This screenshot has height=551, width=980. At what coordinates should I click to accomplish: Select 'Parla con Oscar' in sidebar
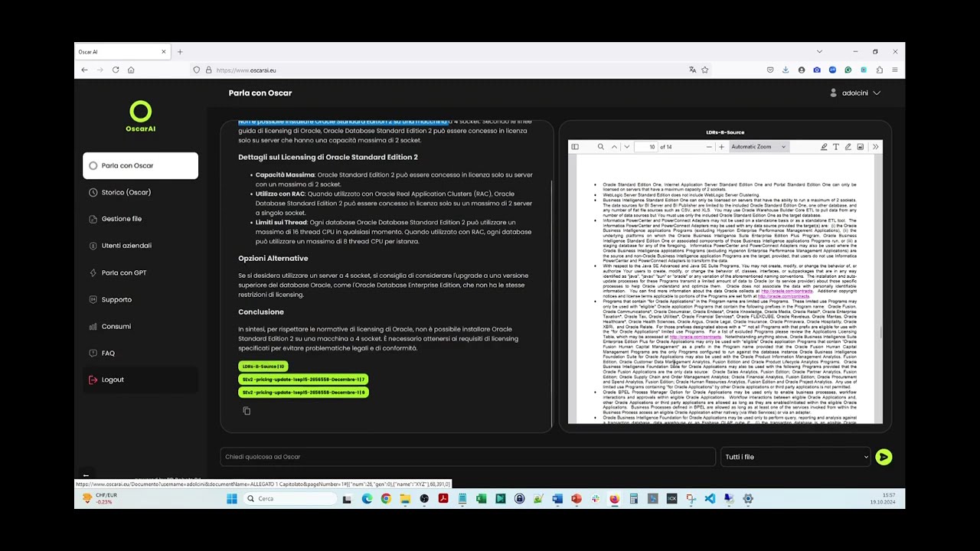coord(140,165)
